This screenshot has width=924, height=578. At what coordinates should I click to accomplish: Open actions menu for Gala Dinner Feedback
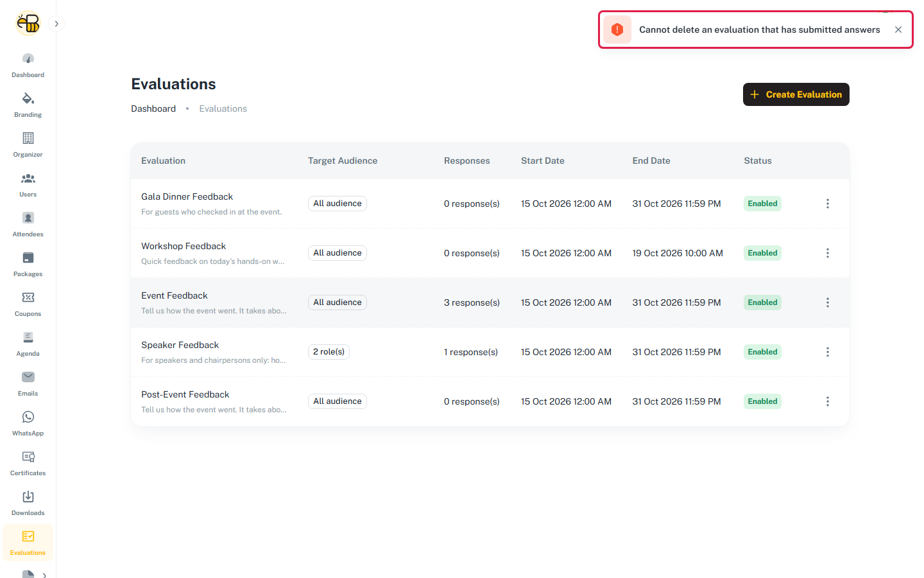pos(828,204)
